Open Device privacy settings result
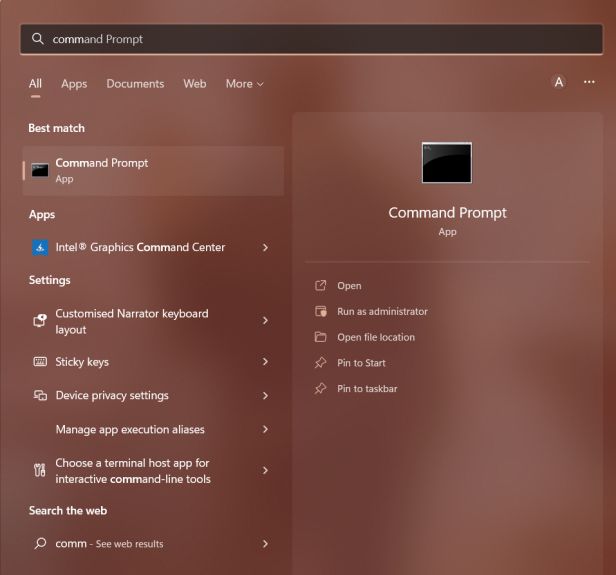This screenshot has height=575, width=616. [153, 395]
